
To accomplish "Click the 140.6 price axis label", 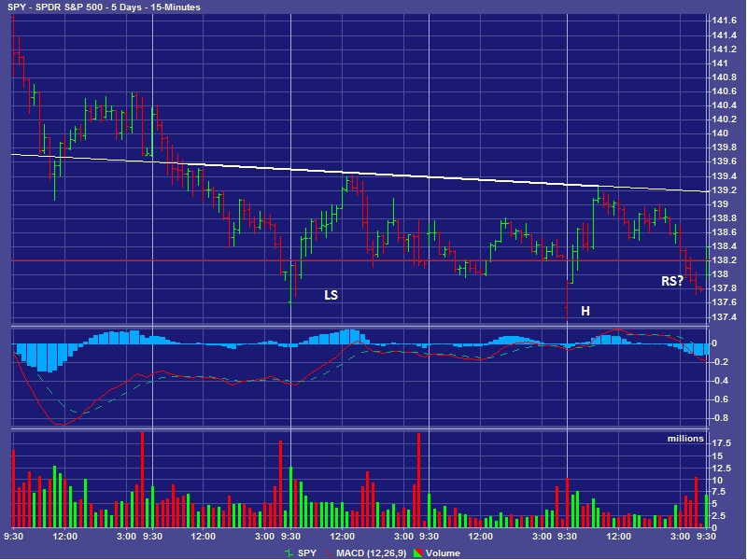I will [x=725, y=91].
